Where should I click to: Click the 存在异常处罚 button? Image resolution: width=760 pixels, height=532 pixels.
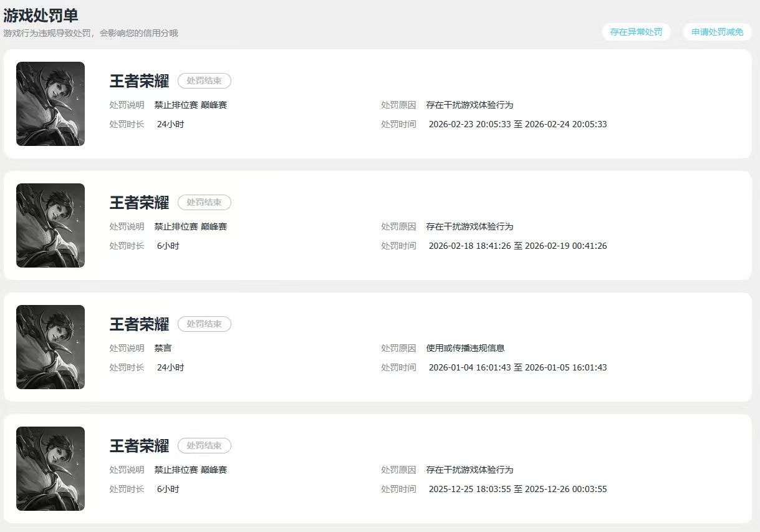(x=636, y=32)
